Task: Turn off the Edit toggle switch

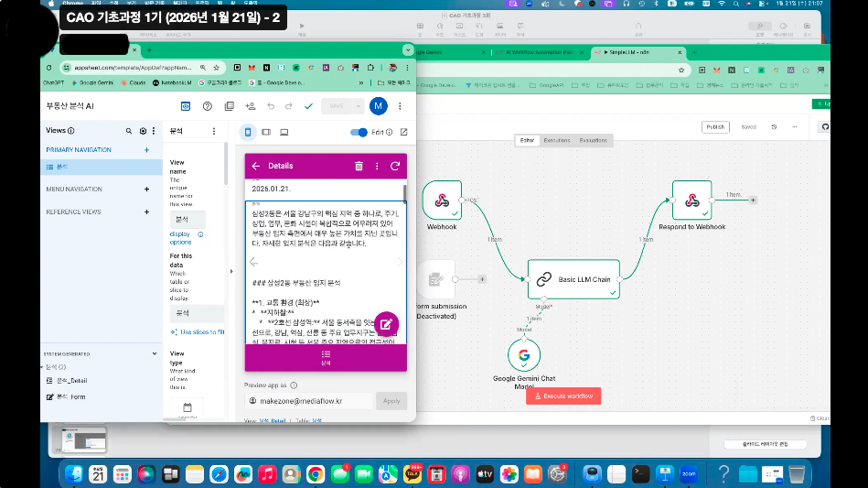Action: point(359,133)
